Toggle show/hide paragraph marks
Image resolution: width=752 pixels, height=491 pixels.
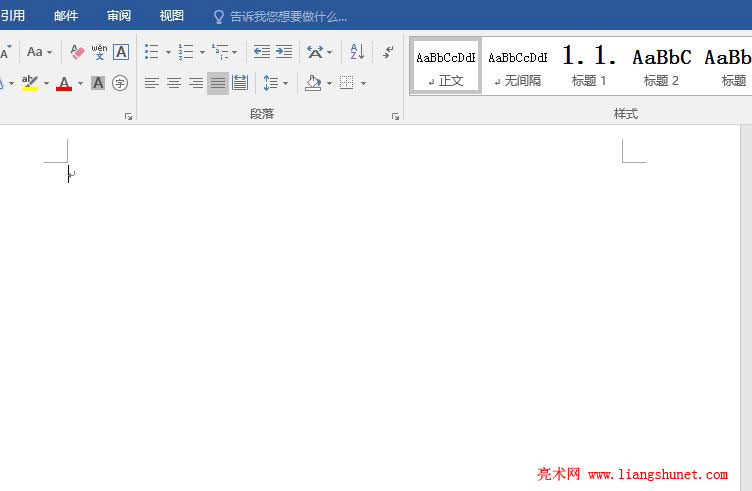[388, 52]
